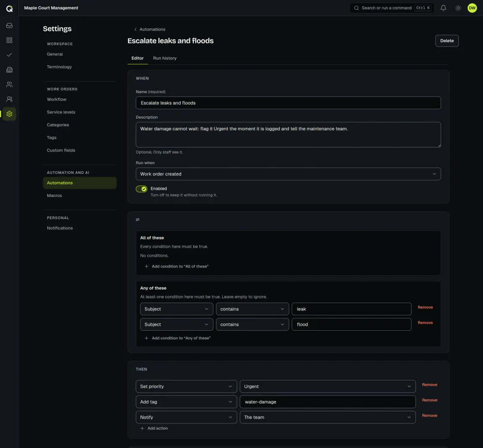Toggle the light/dark theme sun icon
Viewport: 483px width, 448px height.
pyautogui.click(x=458, y=8)
